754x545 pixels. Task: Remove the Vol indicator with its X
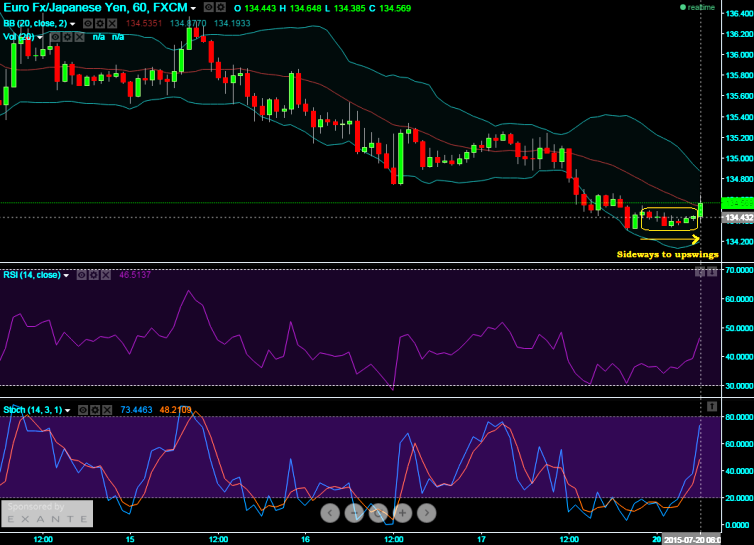pyautogui.click(x=79, y=37)
